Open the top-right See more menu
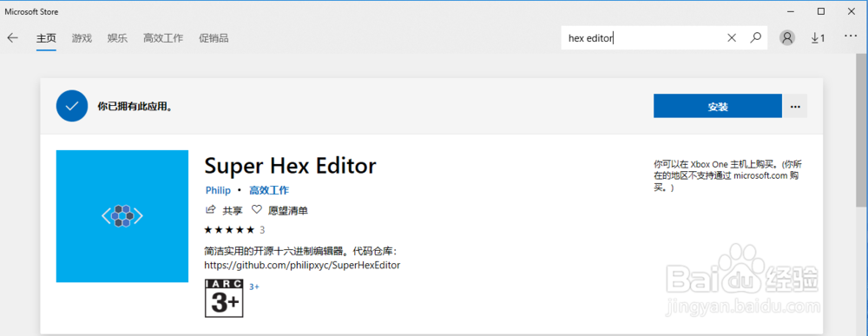868x336 pixels. tap(851, 36)
